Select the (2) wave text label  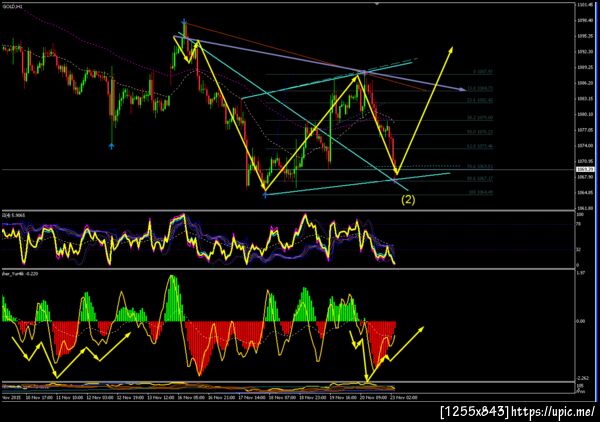pyautogui.click(x=408, y=200)
